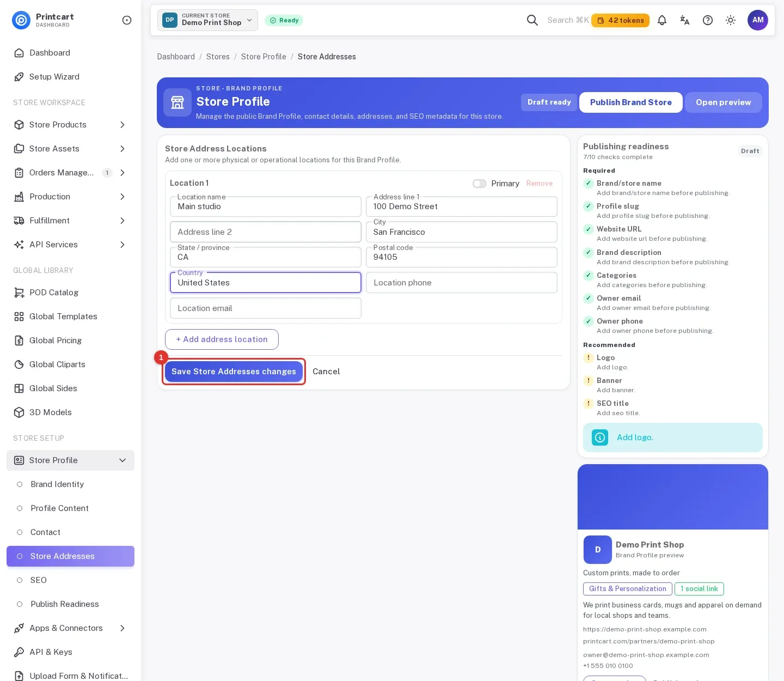
Task: Open notifications bell icon
Action: pyautogui.click(x=662, y=20)
